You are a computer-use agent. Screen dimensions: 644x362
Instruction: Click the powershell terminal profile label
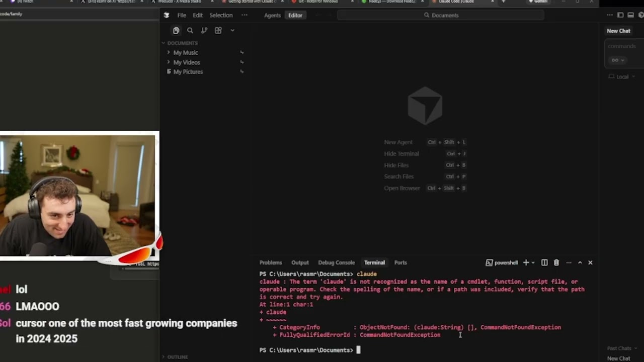[x=502, y=262]
